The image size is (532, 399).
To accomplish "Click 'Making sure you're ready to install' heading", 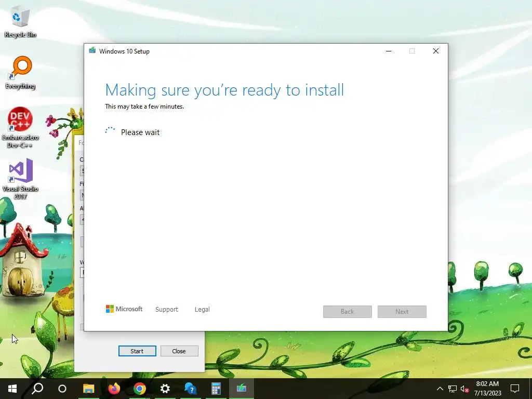I will tap(224, 90).
